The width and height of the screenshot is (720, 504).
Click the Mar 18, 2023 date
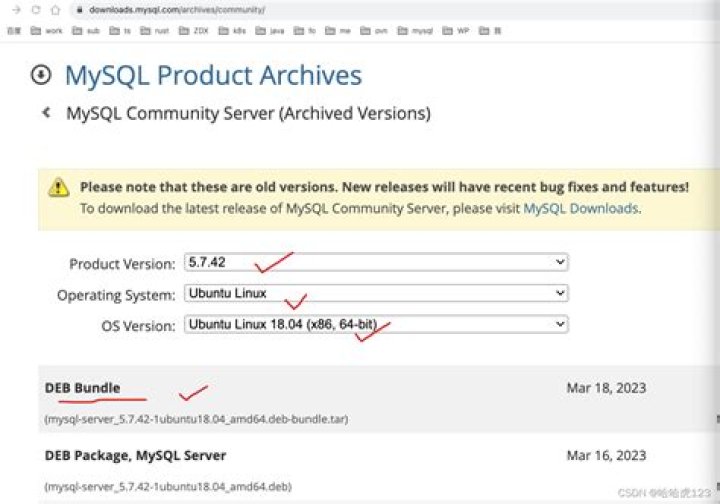pyautogui.click(x=606, y=388)
